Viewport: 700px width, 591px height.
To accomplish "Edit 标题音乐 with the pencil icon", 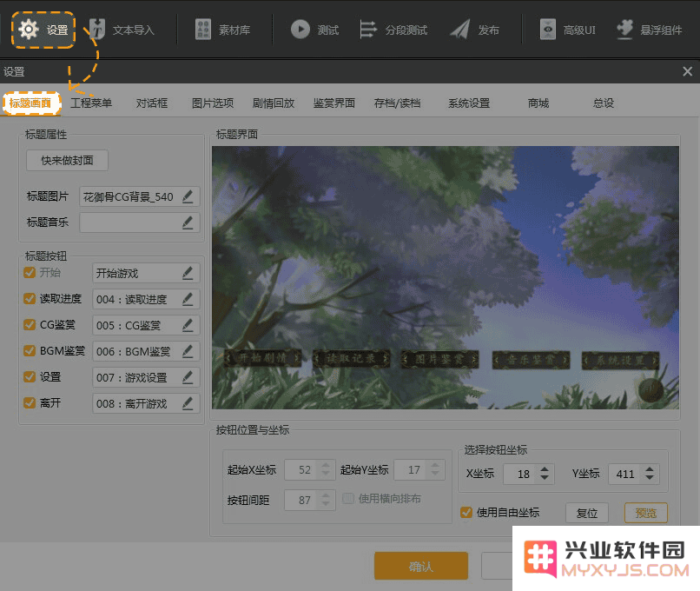I will pos(188,222).
